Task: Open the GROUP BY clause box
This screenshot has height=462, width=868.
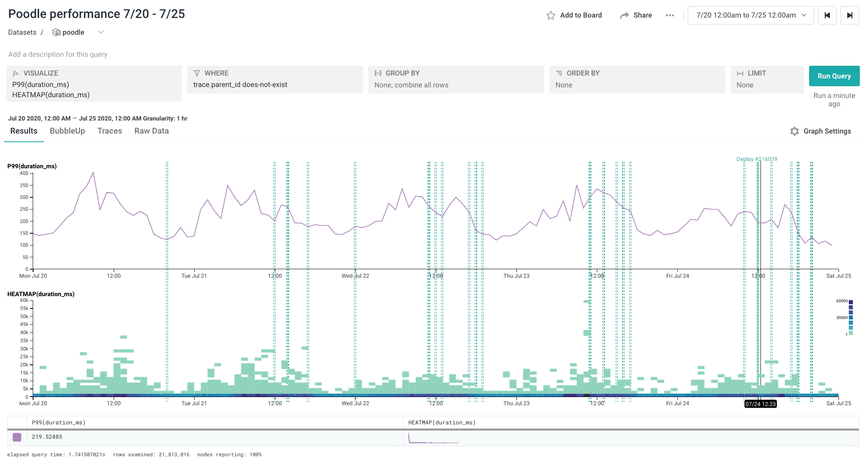Action: point(455,80)
